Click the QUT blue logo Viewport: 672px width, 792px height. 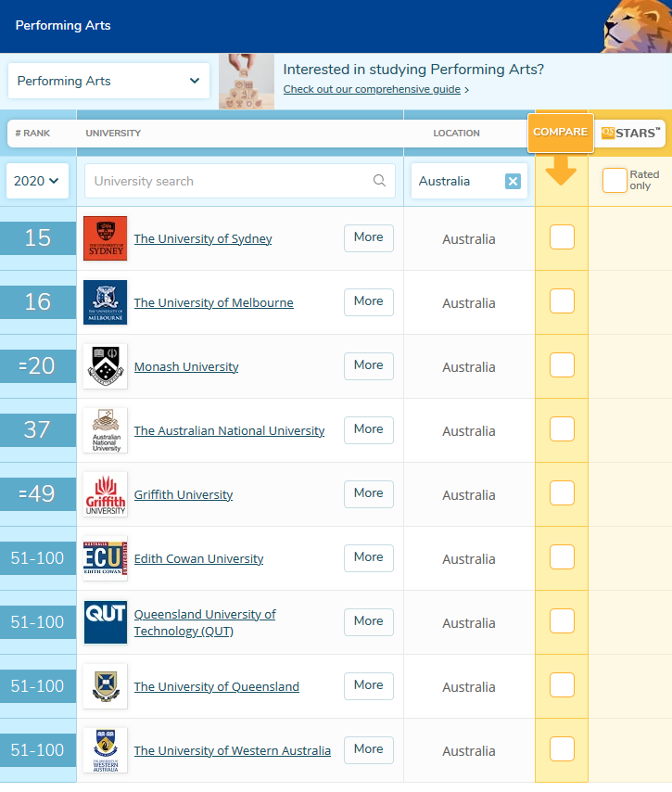[105, 622]
